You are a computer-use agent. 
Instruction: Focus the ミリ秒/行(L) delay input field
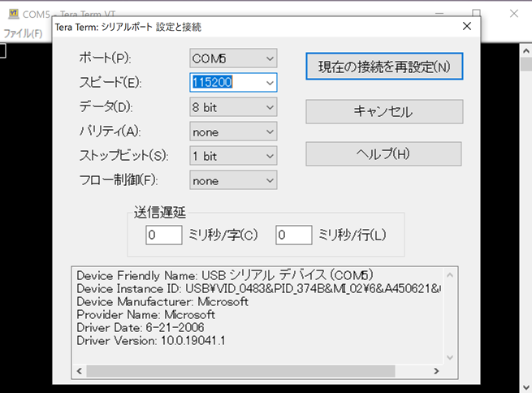click(x=294, y=235)
